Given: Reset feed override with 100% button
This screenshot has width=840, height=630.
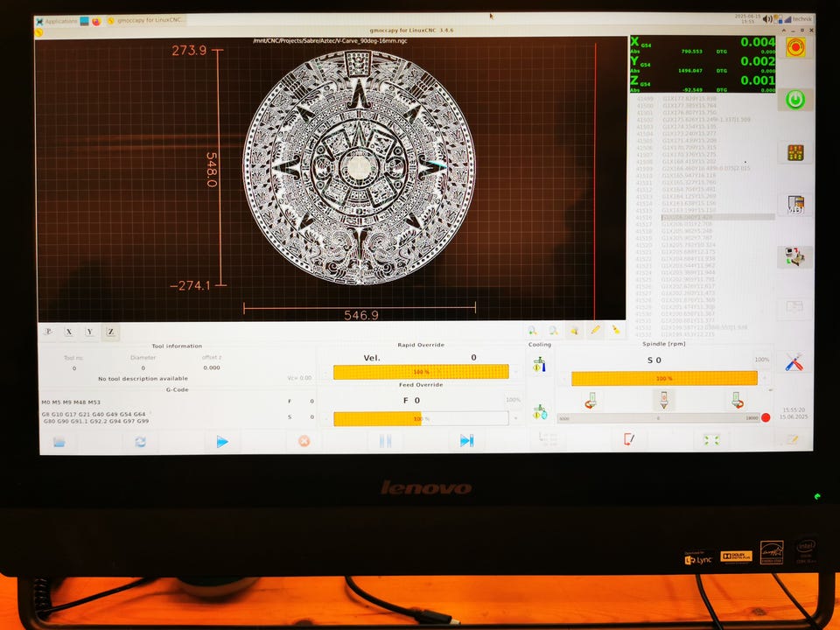Looking at the screenshot, I should [x=513, y=400].
